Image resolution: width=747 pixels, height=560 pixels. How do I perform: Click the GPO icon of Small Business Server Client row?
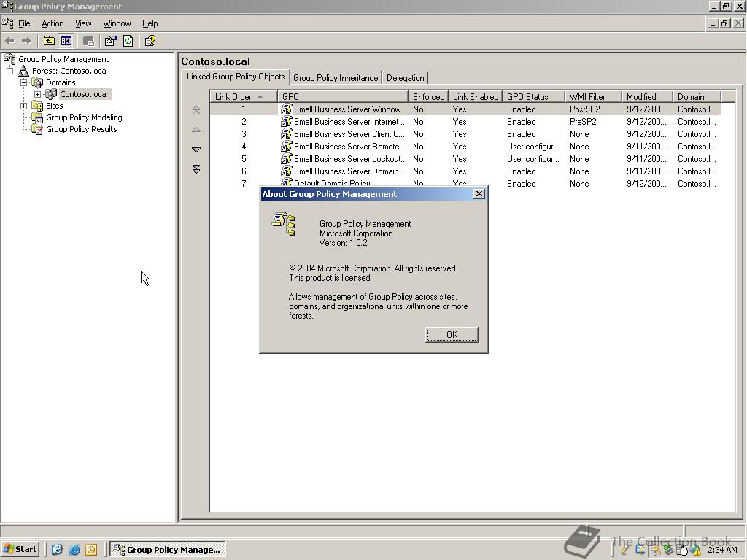click(286, 134)
